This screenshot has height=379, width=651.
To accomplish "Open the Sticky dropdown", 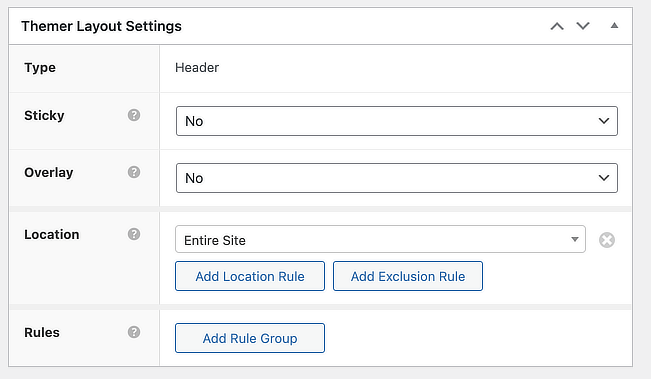I will [x=396, y=121].
